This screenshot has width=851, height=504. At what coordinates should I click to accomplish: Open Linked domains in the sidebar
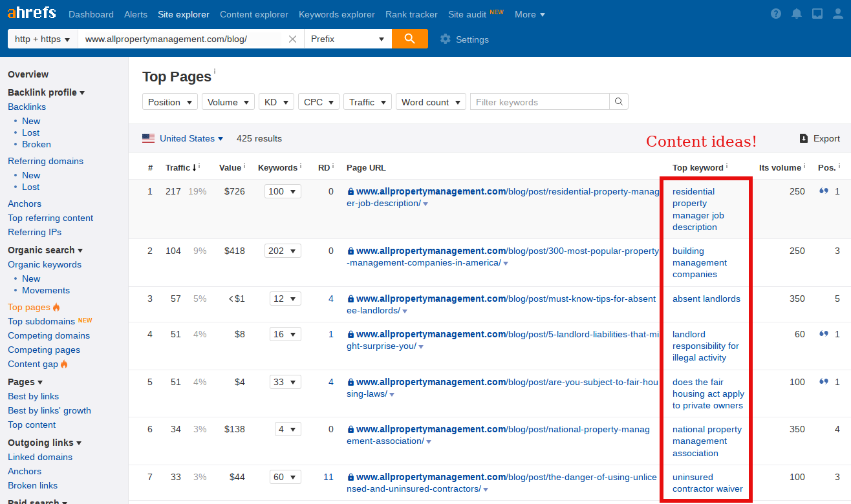point(40,457)
